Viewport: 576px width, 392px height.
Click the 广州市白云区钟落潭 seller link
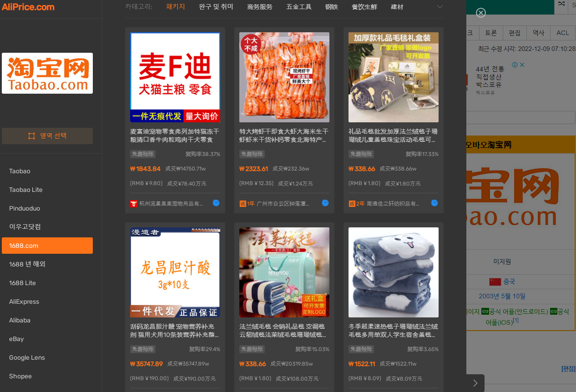[283, 204]
